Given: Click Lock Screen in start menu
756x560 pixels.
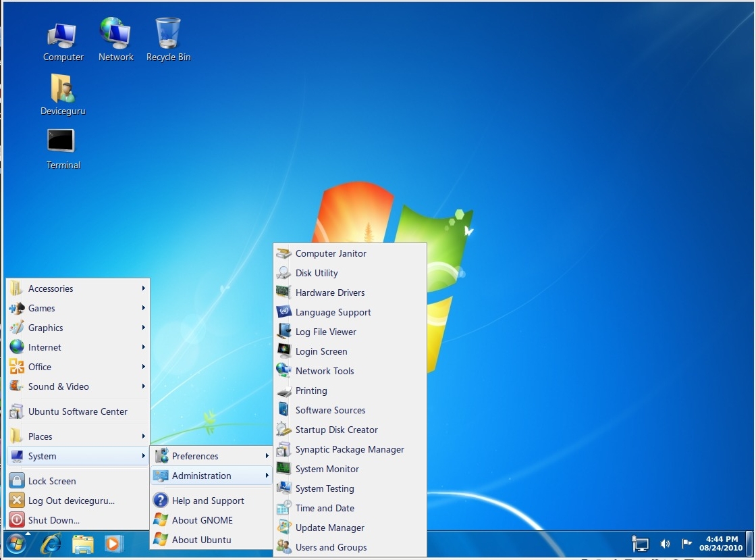Looking at the screenshot, I should point(78,481).
